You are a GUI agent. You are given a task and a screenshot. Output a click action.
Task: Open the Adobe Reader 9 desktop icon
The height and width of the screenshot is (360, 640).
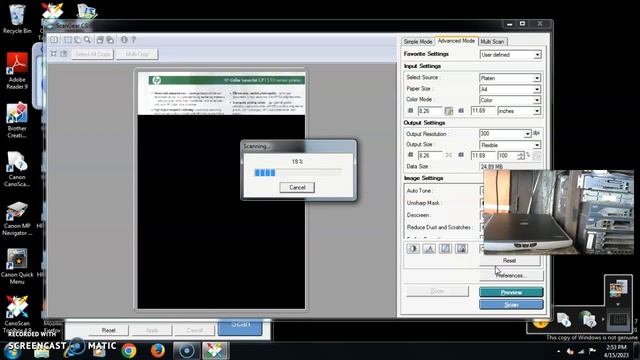pyautogui.click(x=17, y=70)
